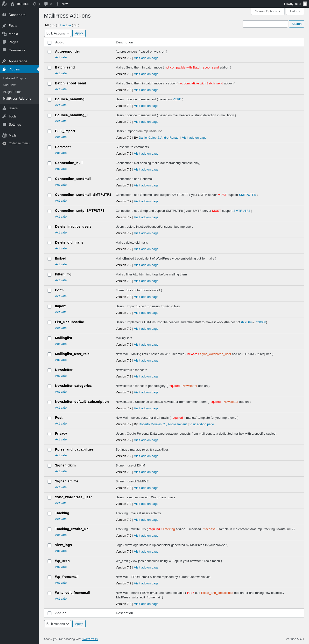This screenshot has width=309, height=644.
Task: Open the VERP link in Bounce_handling description
Action: (177, 99)
